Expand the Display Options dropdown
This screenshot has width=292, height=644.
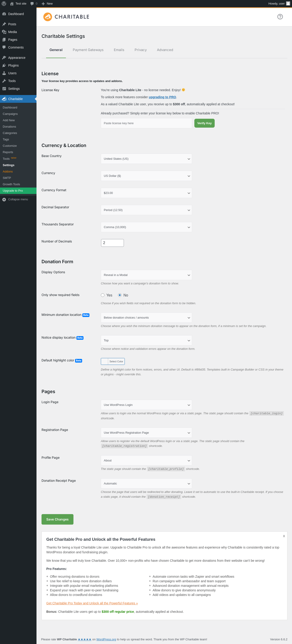point(146,275)
